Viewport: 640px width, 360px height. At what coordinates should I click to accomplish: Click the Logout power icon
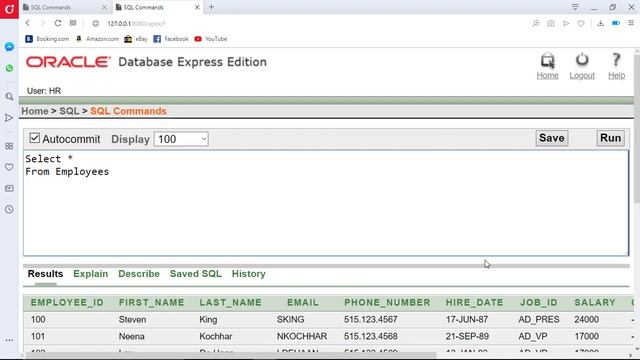click(x=582, y=60)
